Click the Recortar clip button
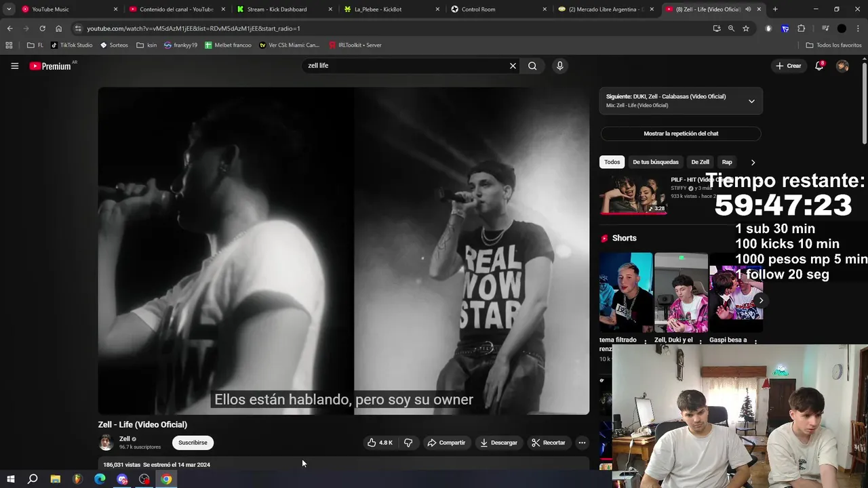Image resolution: width=868 pixels, height=488 pixels. (x=549, y=443)
